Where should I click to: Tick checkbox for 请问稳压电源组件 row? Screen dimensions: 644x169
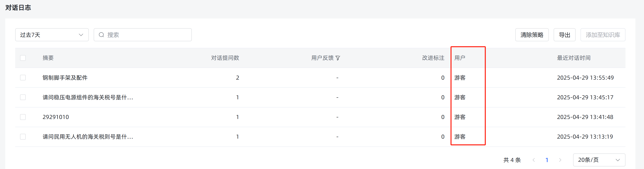tap(23, 97)
